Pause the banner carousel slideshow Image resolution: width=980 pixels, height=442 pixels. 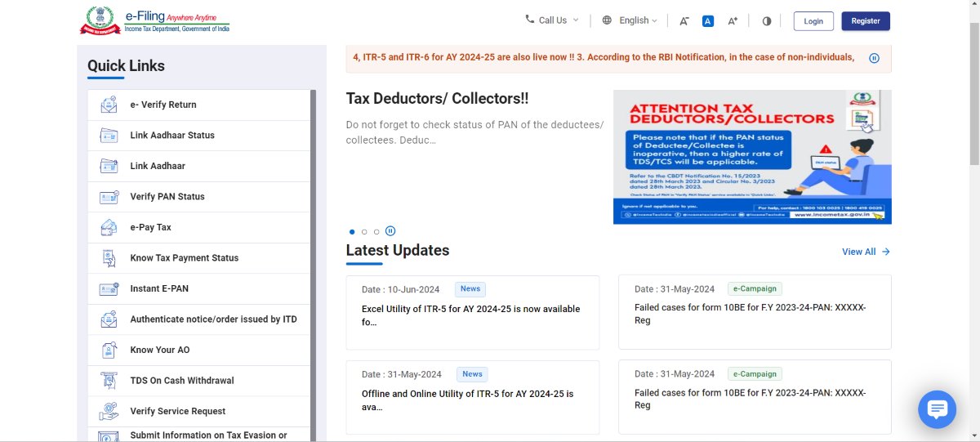tap(390, 231)
